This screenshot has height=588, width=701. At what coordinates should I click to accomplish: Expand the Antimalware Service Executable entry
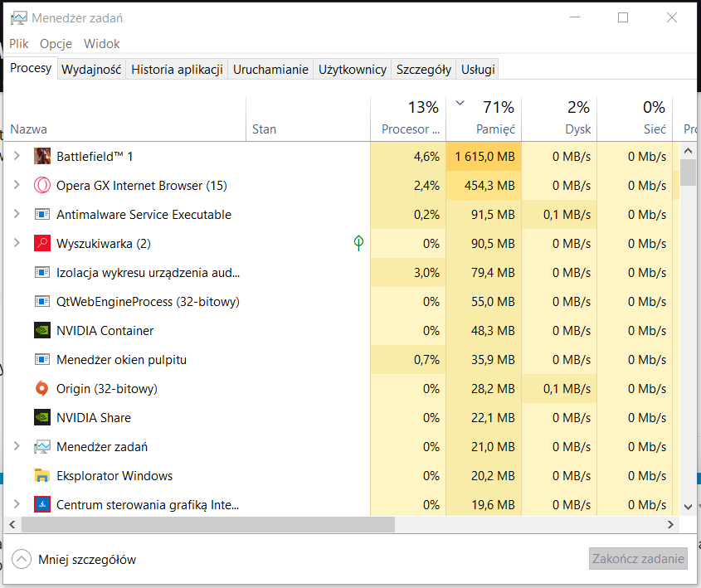pos(17,214)
